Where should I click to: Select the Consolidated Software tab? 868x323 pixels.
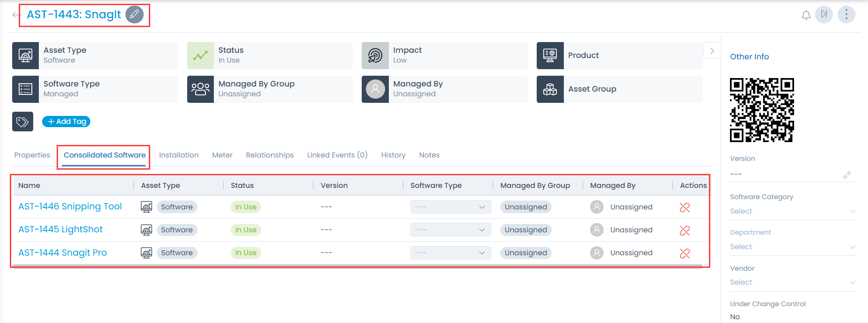105,155
